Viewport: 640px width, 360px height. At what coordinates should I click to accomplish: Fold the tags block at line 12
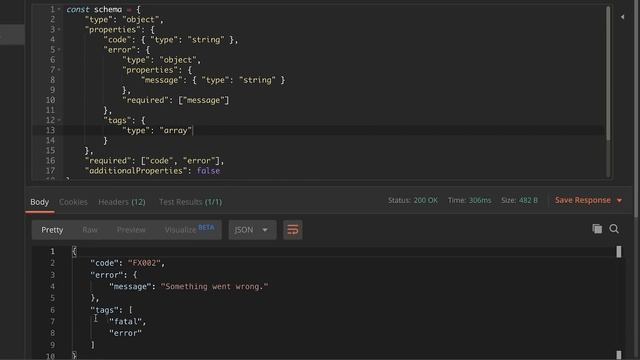click(x=59, y=120)
